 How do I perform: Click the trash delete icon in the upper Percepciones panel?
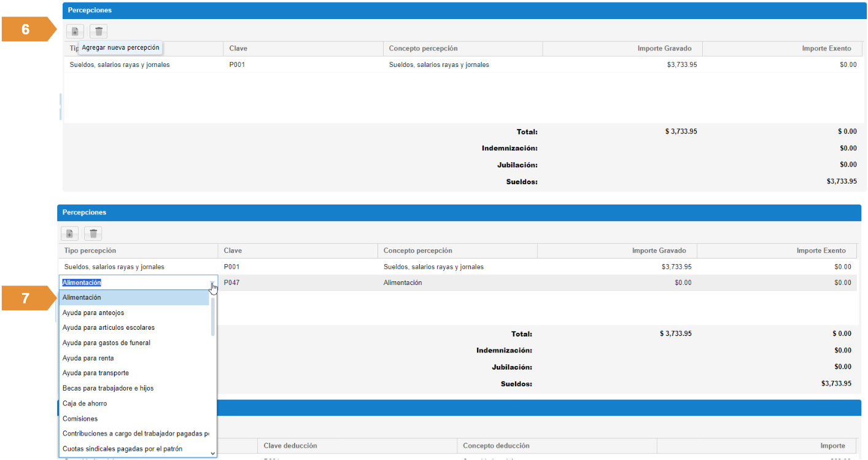click(x=98, y=31)
